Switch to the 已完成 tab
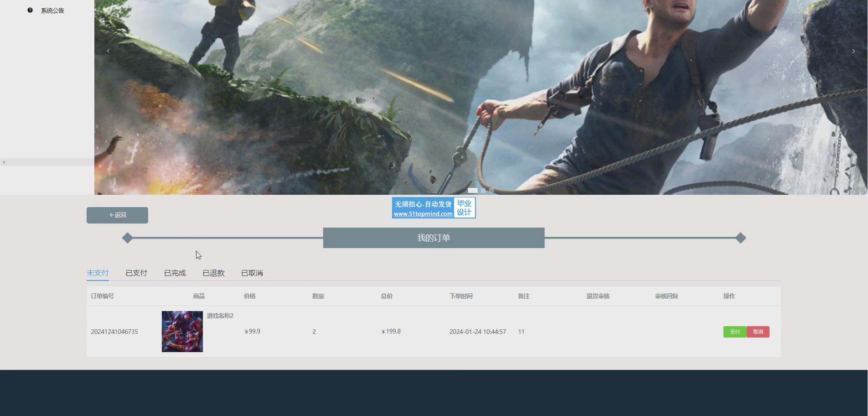868x416 pixels. (x=175, y=273)
